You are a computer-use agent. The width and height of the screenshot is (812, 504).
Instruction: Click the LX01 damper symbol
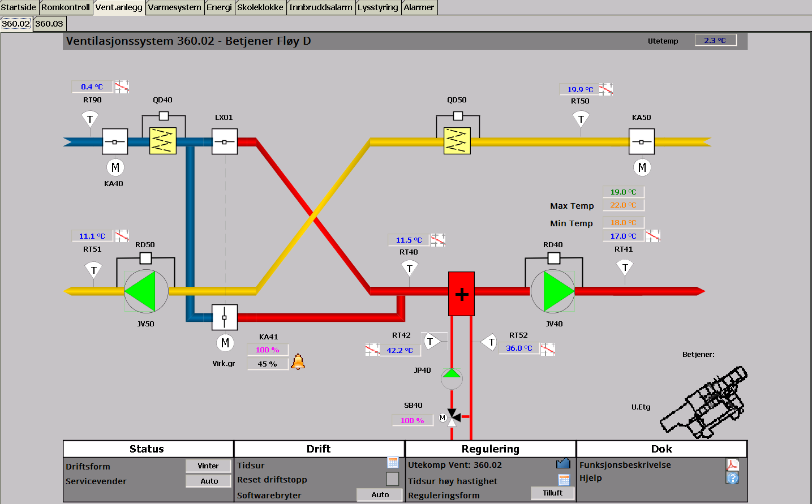(225, 141)
